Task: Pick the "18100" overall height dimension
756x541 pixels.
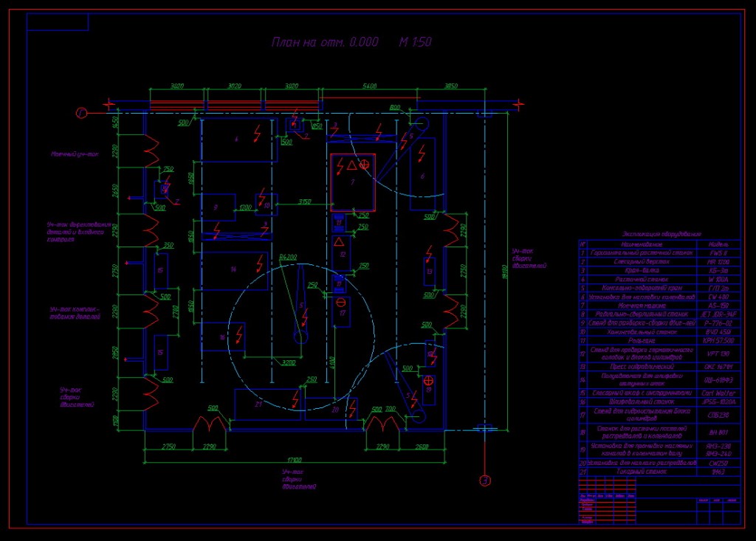Action: pos(504,272)
